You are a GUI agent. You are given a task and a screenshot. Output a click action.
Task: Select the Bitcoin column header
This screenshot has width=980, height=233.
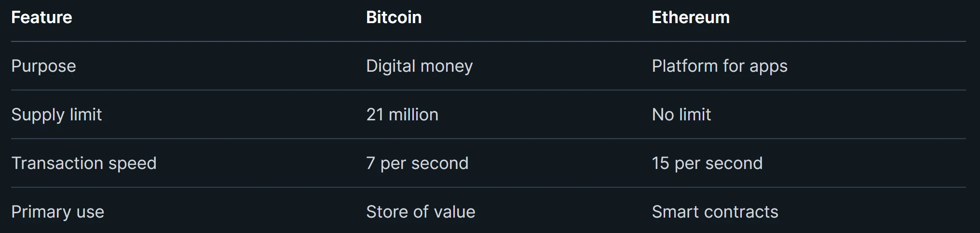click(394, 18)
